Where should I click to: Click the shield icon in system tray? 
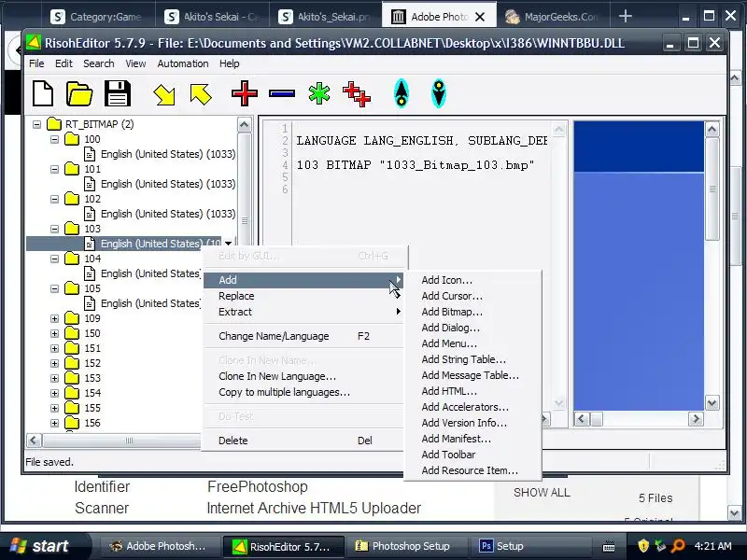tap(643, 546)
